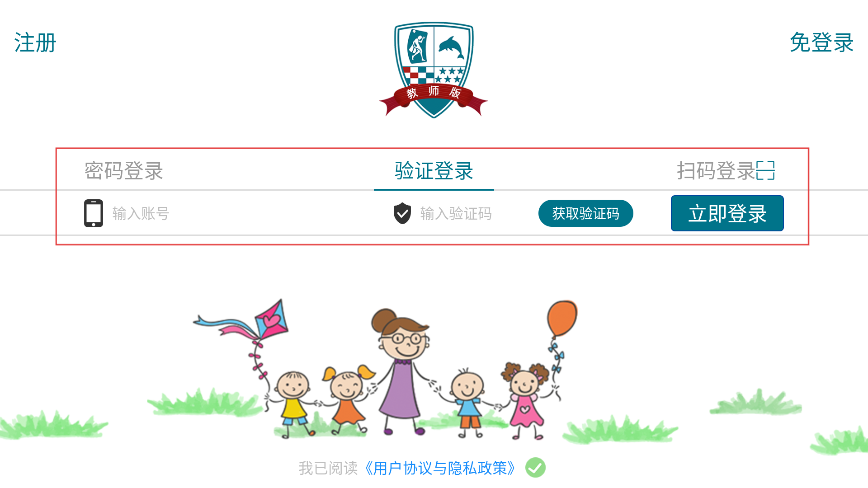Open the 注册 registration link
Screen dimensions: 868x488
point(35,43)
